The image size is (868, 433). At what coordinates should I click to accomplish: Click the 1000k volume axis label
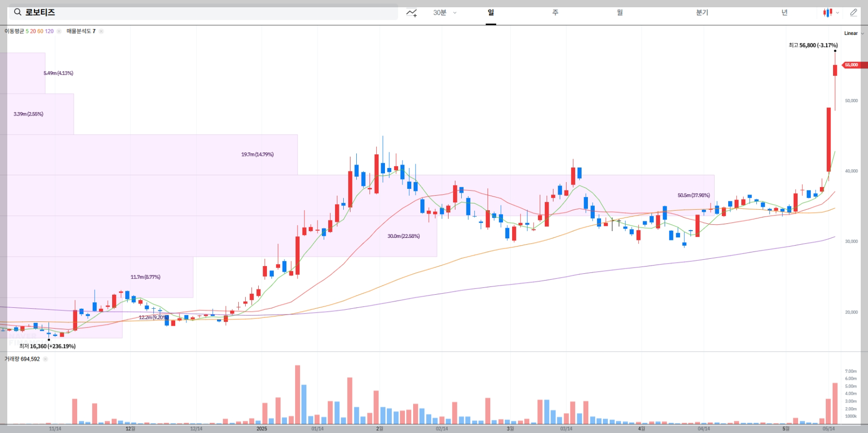pyautogui.click(x=851, y=416)
